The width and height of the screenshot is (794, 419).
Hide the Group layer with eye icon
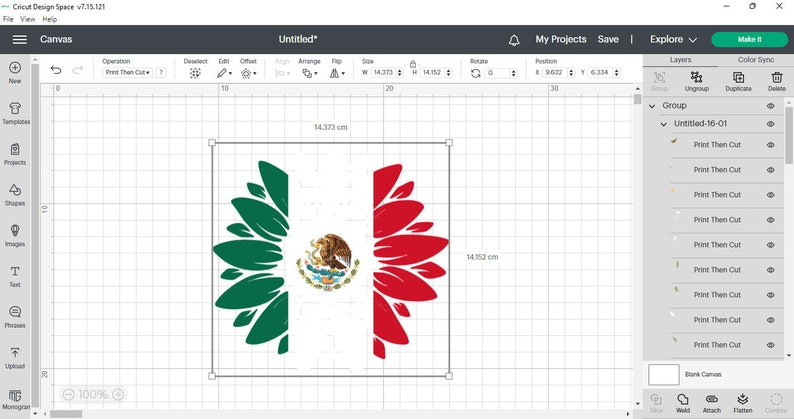click(x=771, y=106)
